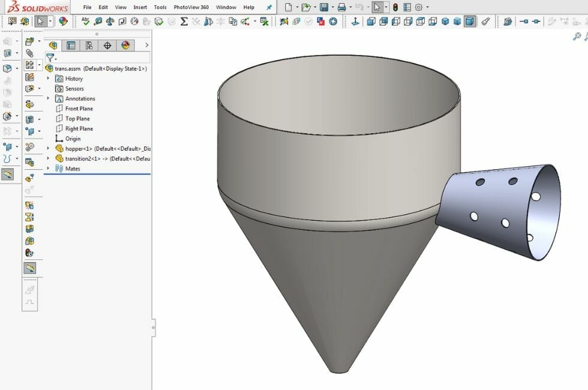Open the Options gear dropdown arrow
588x390 pixels.
(x=427, y=7)
